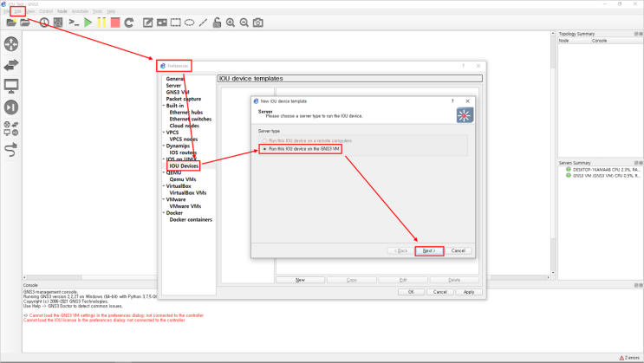Click Next in the IOU template wizard
Image resolution: width=644 pixels, height=363 pixels.
click(x=429, y=250)
